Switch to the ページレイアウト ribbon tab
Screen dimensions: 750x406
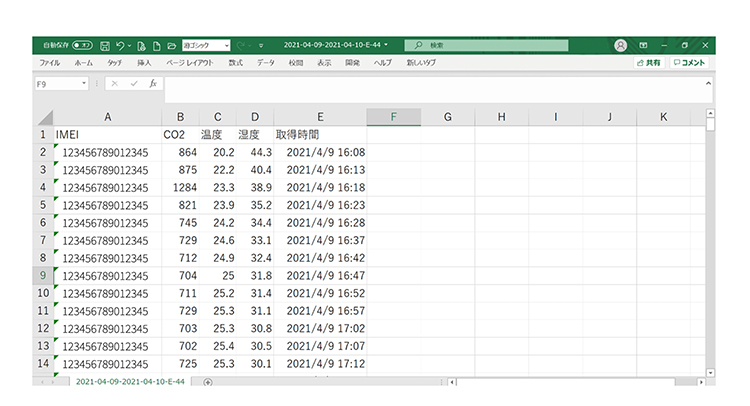(x=190, y=63)
